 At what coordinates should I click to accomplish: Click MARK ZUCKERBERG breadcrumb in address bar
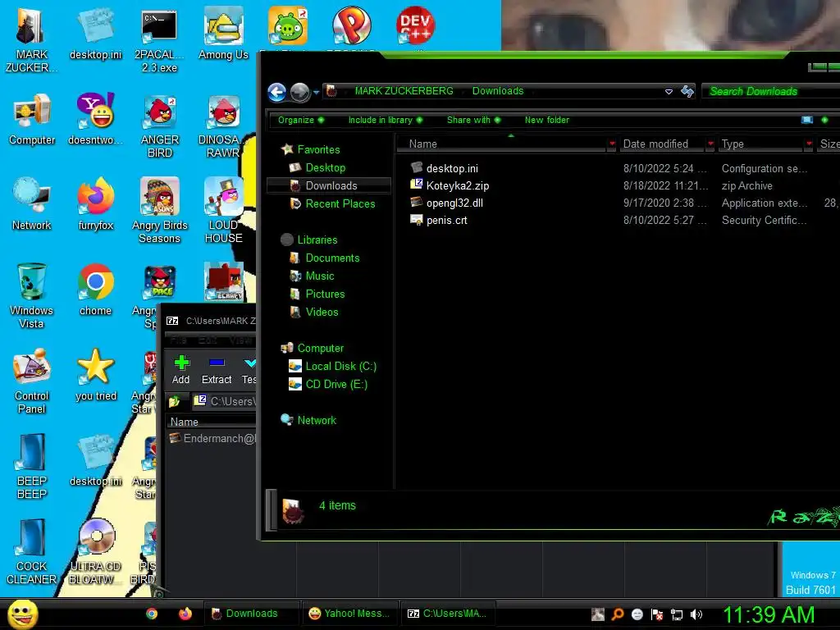(404, 91)
